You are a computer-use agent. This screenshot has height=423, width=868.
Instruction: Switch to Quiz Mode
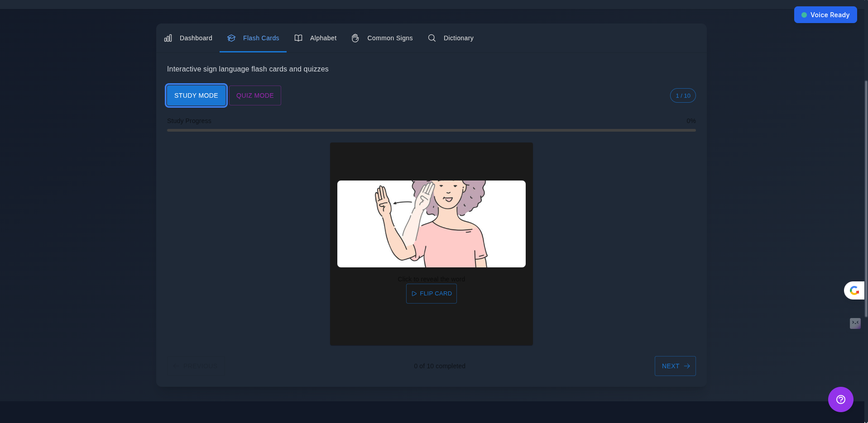click(x=254, y=95)
